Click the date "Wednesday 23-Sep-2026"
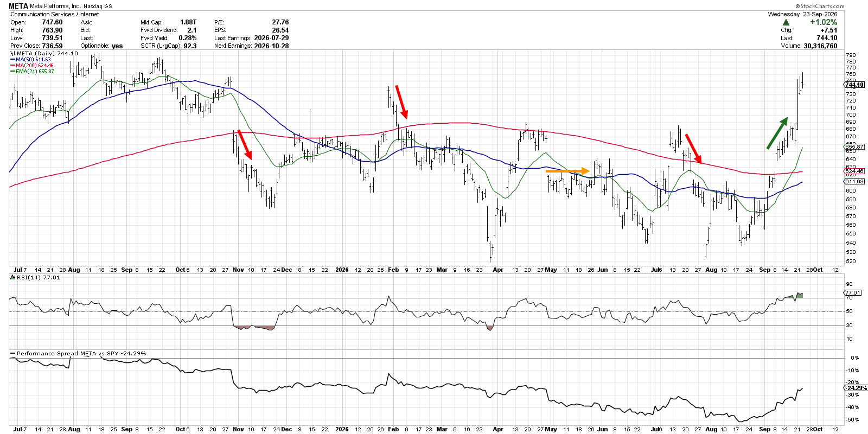 [x=802, y=15]
